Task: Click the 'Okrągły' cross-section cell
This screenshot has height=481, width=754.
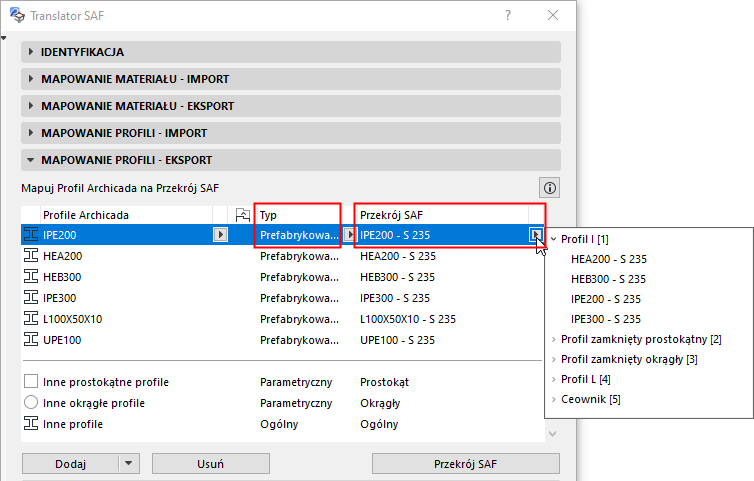Action: pyautogui.click(x=380, y=403)
